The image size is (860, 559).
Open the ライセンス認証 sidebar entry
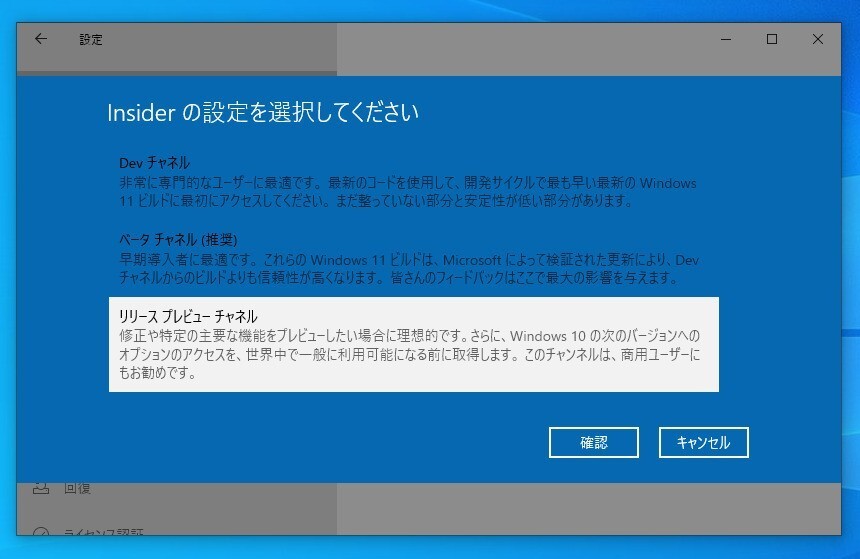[104, 532]
